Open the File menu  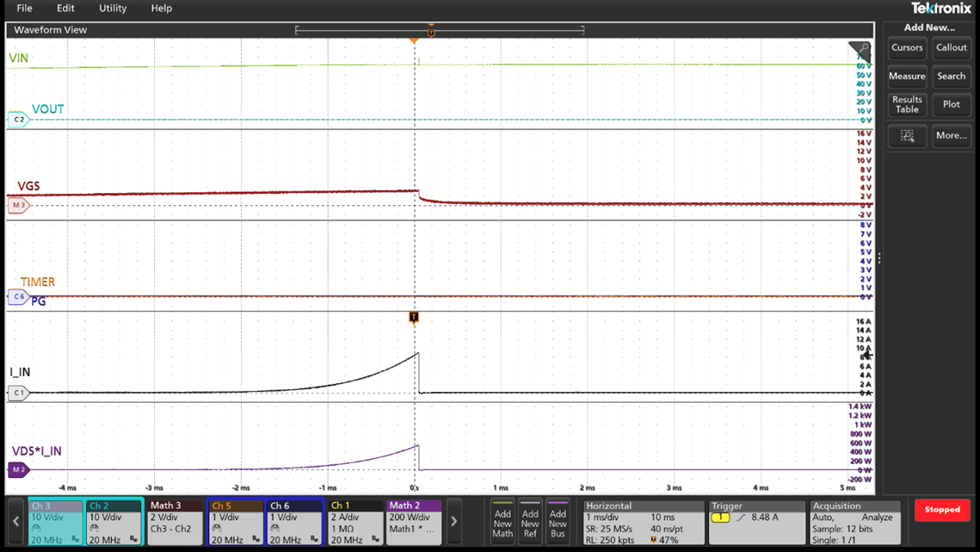pos(25,9)
